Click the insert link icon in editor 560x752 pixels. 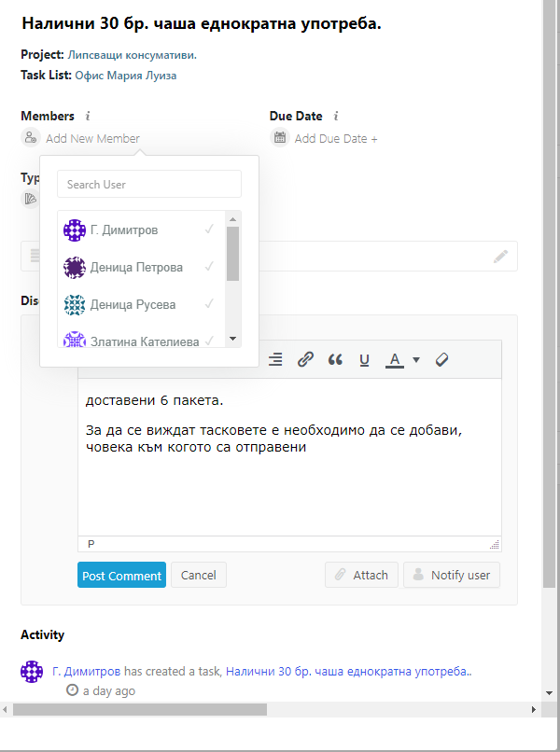305,359
